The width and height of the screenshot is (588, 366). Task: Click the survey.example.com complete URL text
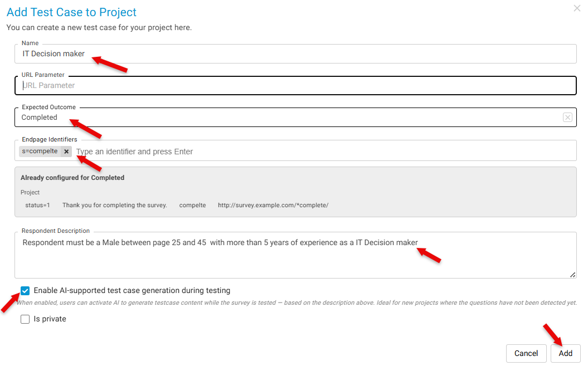point(273,205)
